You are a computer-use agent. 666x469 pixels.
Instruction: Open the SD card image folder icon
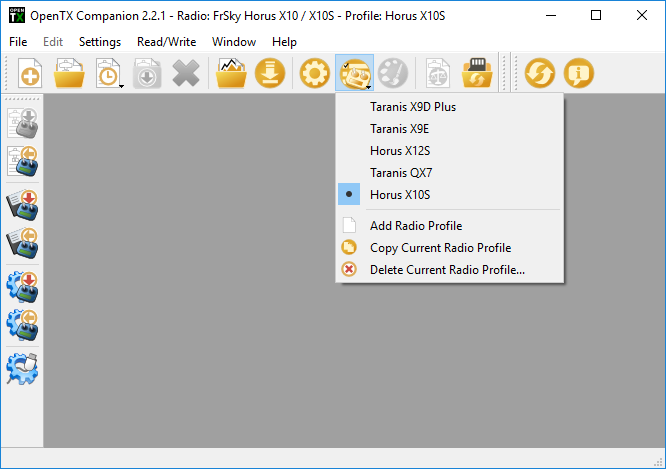pos(231,73)
